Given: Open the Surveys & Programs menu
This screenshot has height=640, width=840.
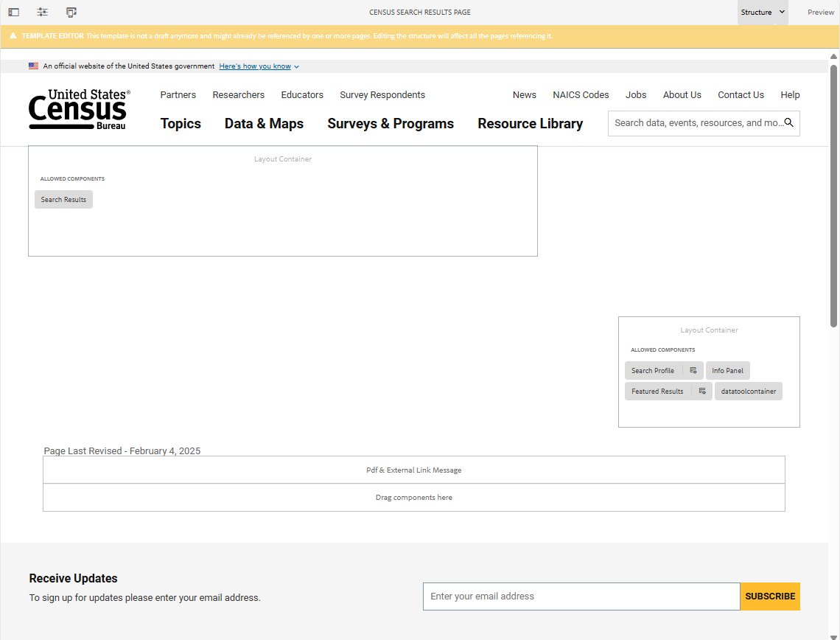Looking at the screenshot, I should tap(391, 124).
